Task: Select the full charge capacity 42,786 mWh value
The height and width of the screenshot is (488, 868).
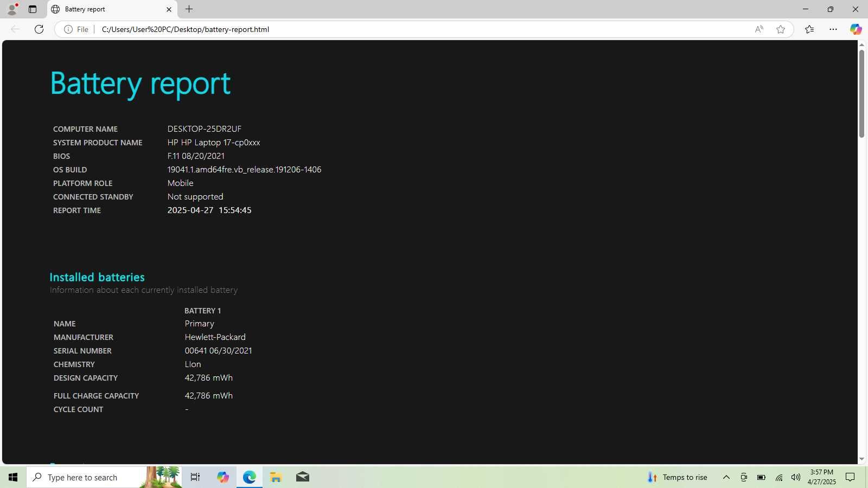Action: pyautogui.click(x=208, y=396)
